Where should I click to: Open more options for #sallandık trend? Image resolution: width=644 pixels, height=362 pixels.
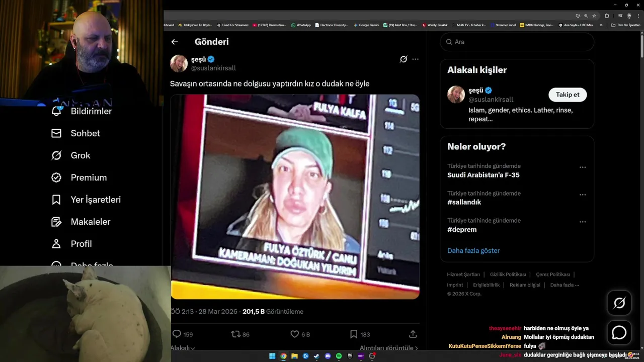(583, 195)
